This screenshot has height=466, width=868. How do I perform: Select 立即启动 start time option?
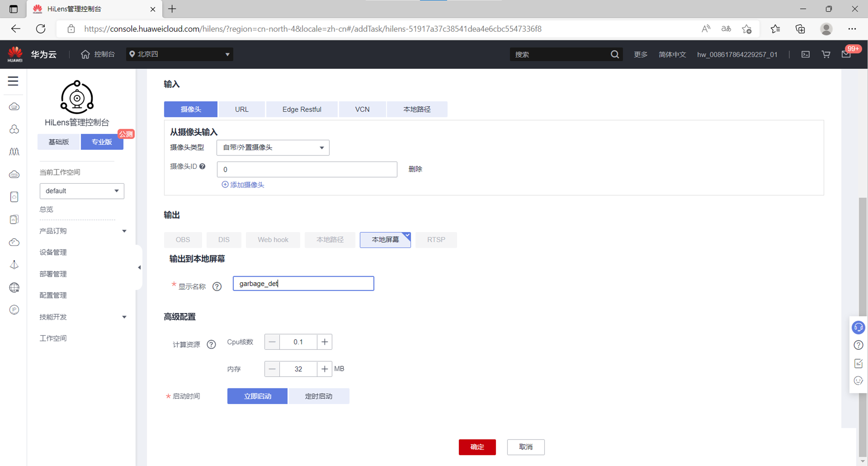coord(257,396)
